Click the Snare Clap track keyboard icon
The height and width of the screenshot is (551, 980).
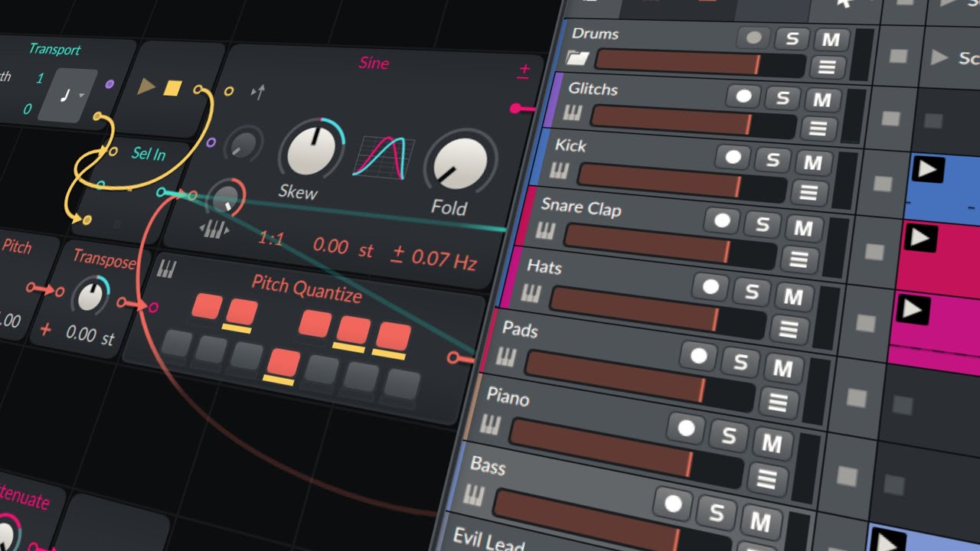pyautogui.click(x=545, y=230)
